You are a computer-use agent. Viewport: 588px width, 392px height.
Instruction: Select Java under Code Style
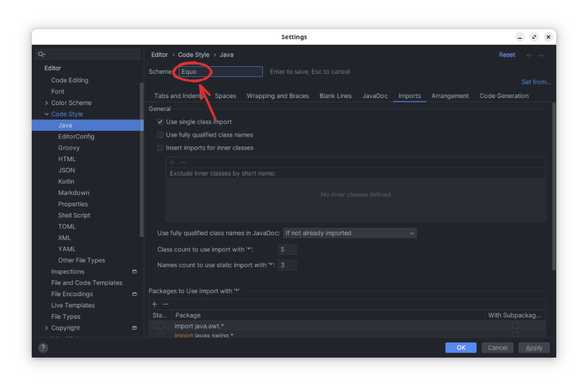[88, 125]
